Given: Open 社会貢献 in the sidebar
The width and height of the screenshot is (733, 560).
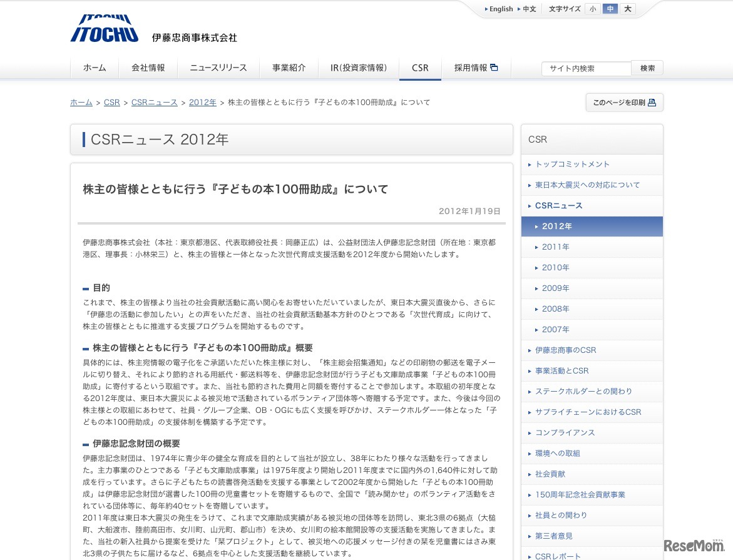Looking at the screenshot, I should (592, 474).
